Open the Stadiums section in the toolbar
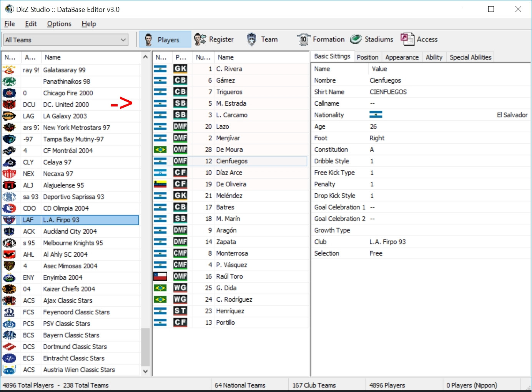Image resolution: width=532 pixels, height=392 pixels. coord(372,39)
